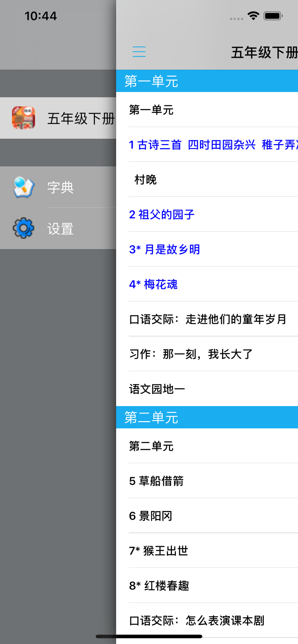Tap the battery status icon
This screenshot has width=298, height=644.
[273, 16]
